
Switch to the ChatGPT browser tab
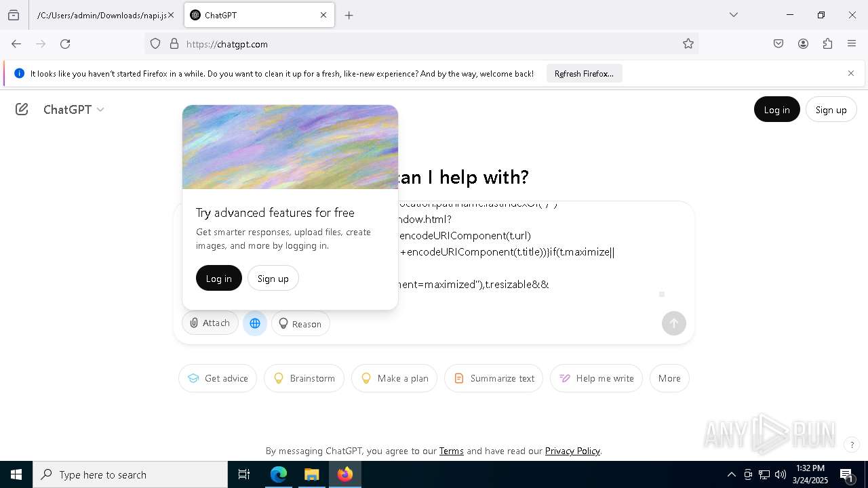[259, 15]
